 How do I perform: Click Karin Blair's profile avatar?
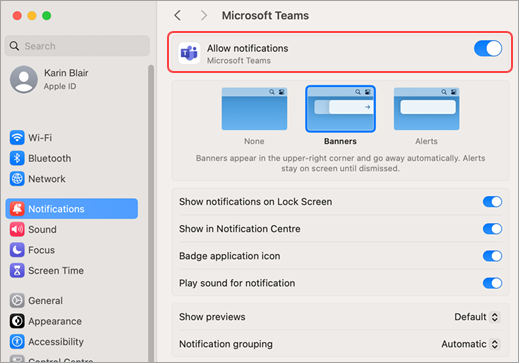(24, 79)
